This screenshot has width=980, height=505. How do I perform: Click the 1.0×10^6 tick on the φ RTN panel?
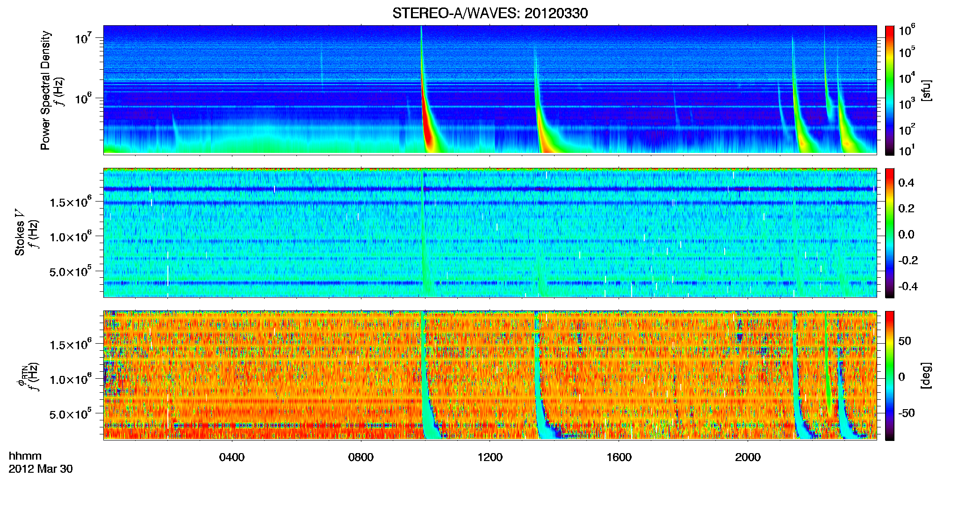point(71,379)
